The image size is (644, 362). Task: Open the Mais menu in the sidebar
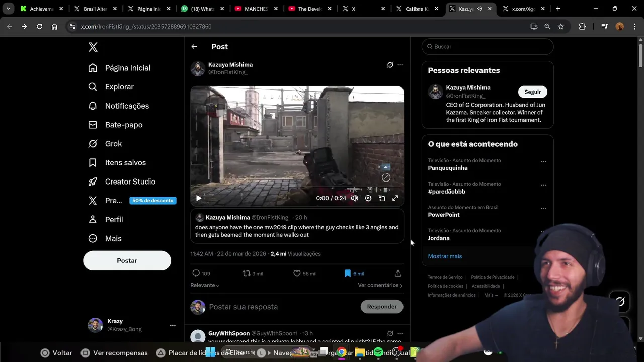(105, 238)
